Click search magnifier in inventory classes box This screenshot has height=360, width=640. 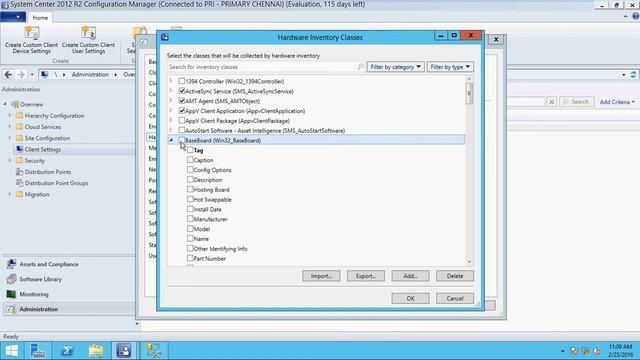click(x=360, y=67)
